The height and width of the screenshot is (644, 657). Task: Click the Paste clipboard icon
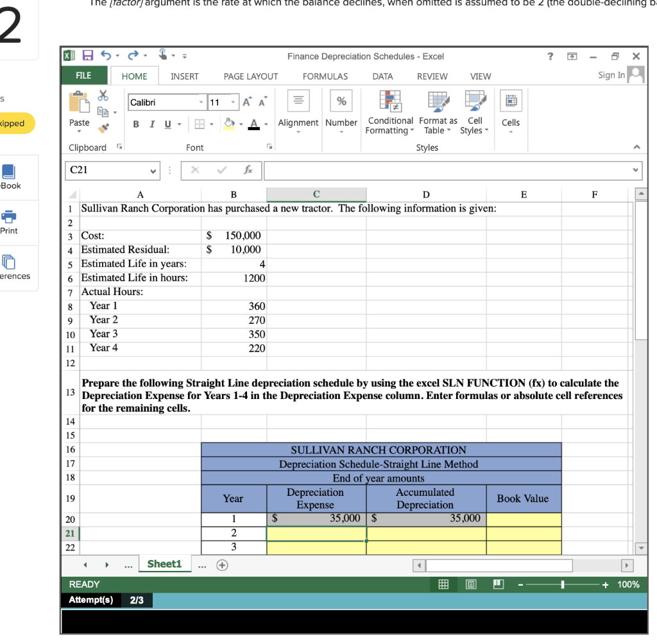79,102
